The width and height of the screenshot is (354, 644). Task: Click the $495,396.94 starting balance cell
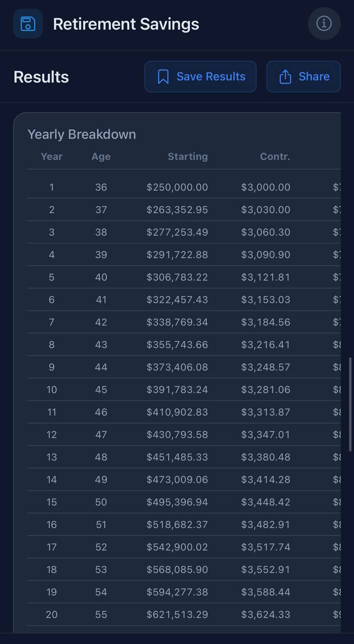177,502
